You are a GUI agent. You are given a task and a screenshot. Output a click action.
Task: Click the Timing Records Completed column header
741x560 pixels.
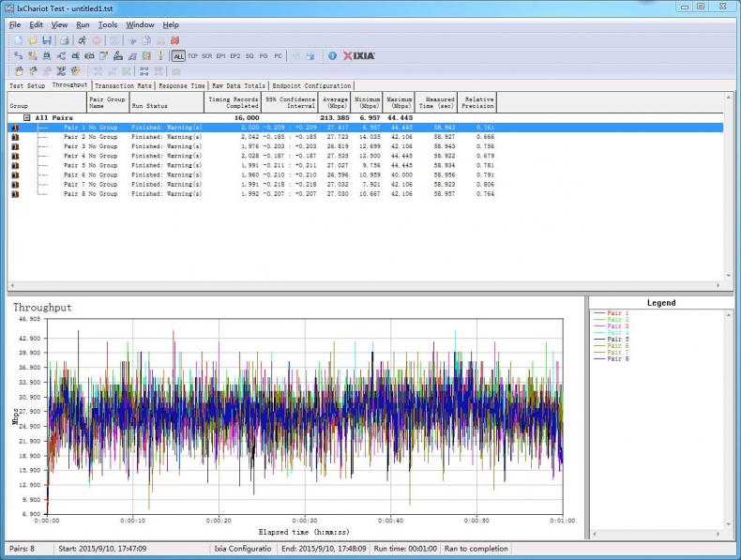pos(233,102)
